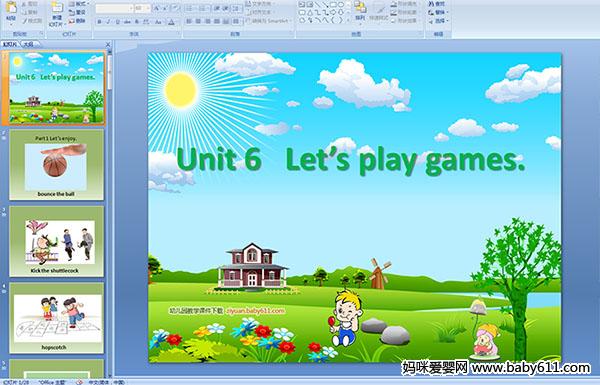The height and width of the screenshot is (385, 600).
Task: Click the Align Text Right icon
Action: pyautogui.click(x=207, y=21)
